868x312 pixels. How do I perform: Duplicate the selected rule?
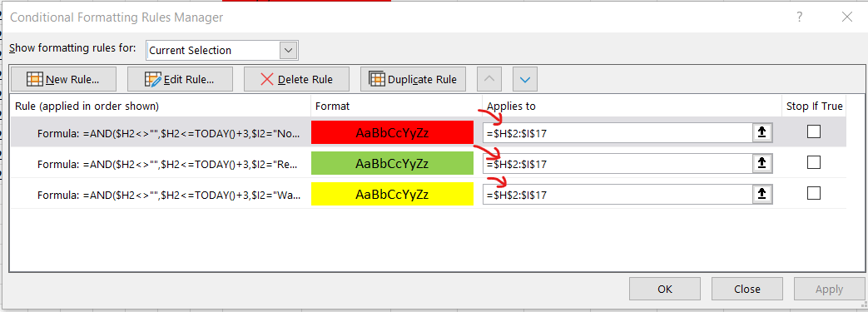tap(413, 79)
